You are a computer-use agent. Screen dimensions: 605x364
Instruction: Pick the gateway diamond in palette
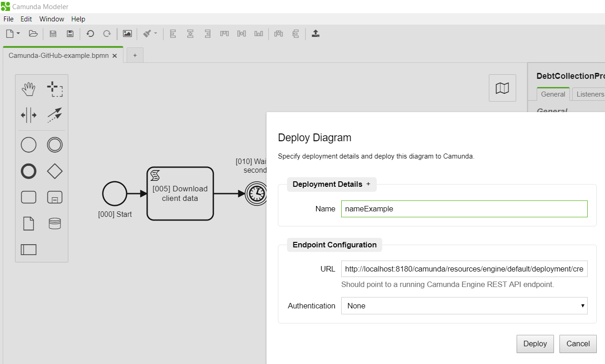tap(55, 171)
